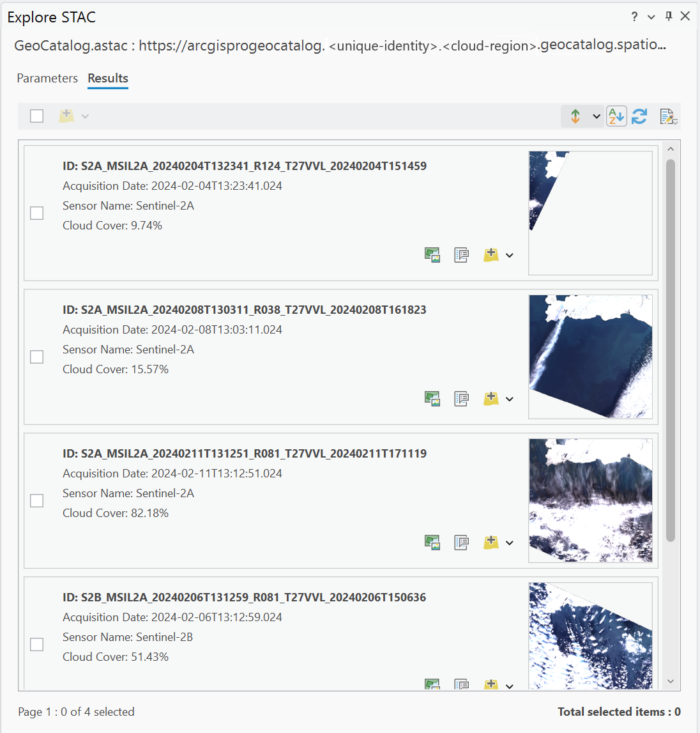Toggle the A-Z ascending sort button
The height and width of the screenshot is (733, 700).
(616, 116)
